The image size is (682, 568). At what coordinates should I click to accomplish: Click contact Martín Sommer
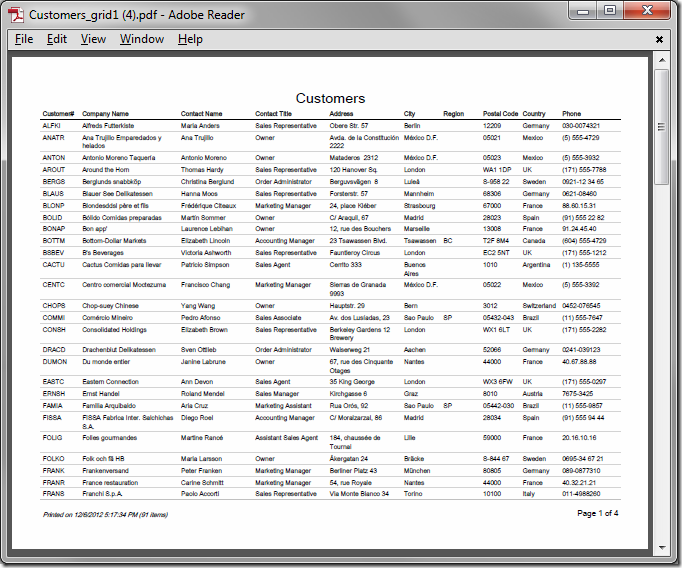coord(203,218)
